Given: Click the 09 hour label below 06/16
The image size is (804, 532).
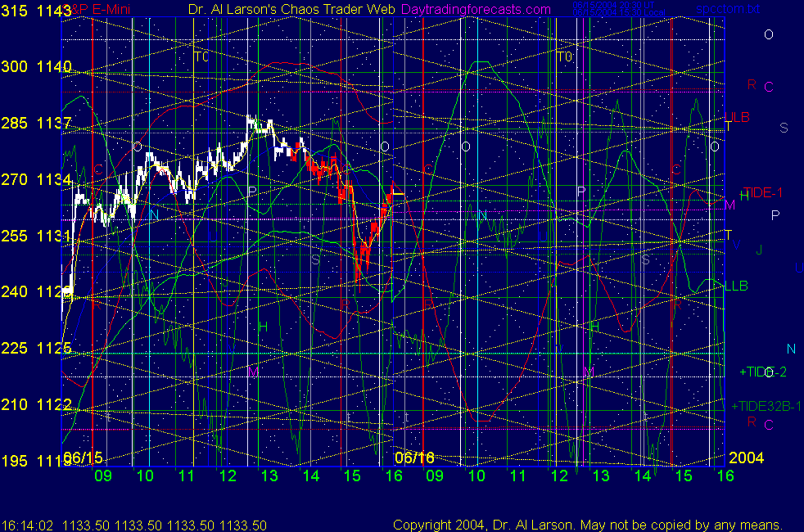Looking at the screenshot, I should pos(435,476).
